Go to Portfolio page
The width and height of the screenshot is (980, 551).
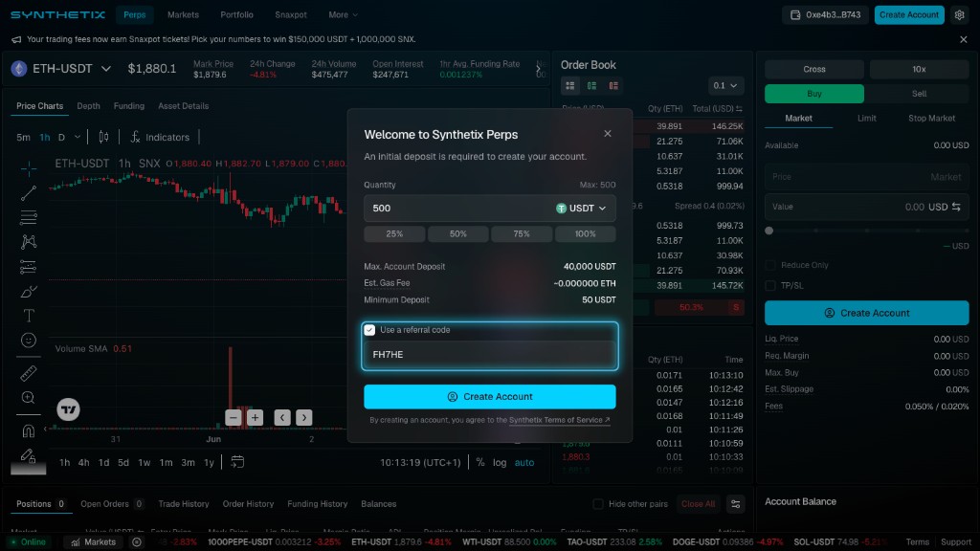pyautogui.click(x=237, y=14)
